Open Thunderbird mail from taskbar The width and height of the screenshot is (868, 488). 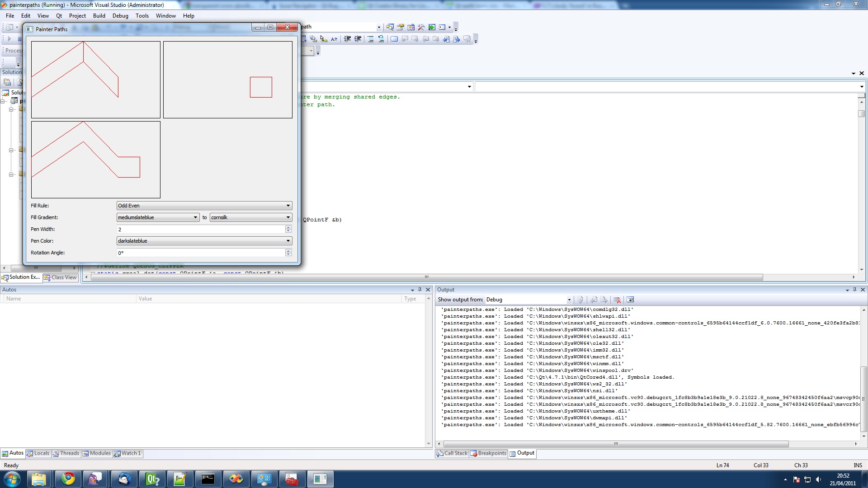[x=124, y=479]
